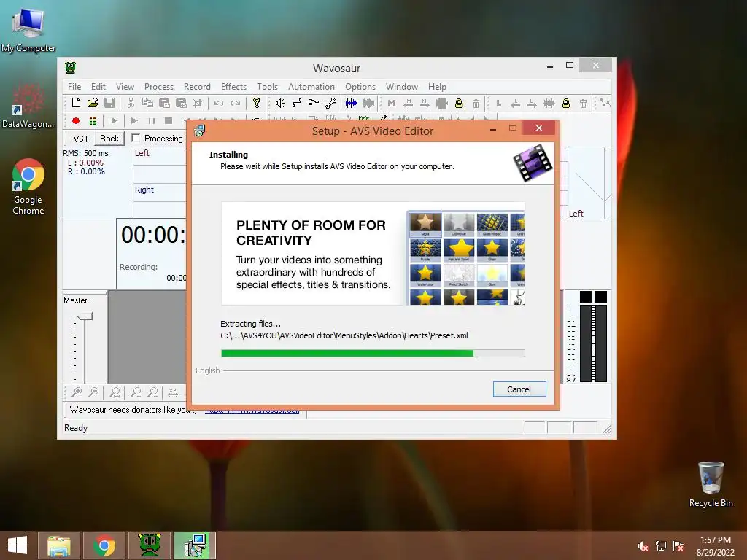
Task: Click the zoom out magnifier with minus
Action: 94,392
